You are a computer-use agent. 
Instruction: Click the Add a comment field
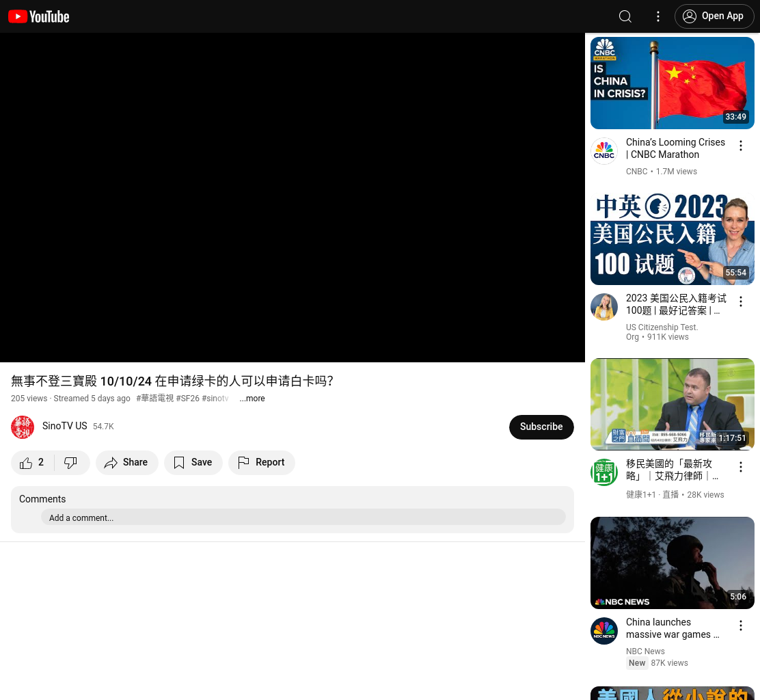(x=303, y=517)
